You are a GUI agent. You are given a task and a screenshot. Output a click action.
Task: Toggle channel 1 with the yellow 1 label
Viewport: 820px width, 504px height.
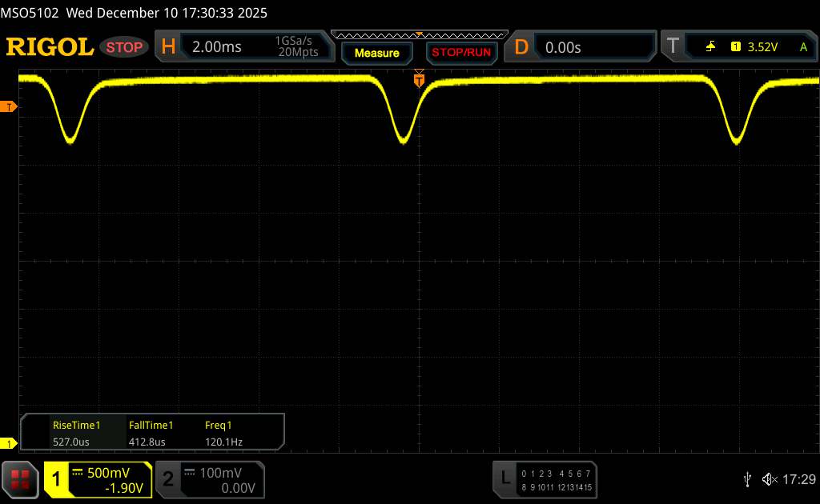point(57,479)
